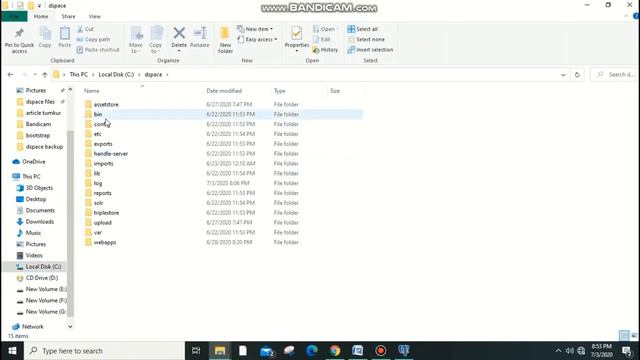
Task: Open the Move to menu
Action: tap(136, 40)
